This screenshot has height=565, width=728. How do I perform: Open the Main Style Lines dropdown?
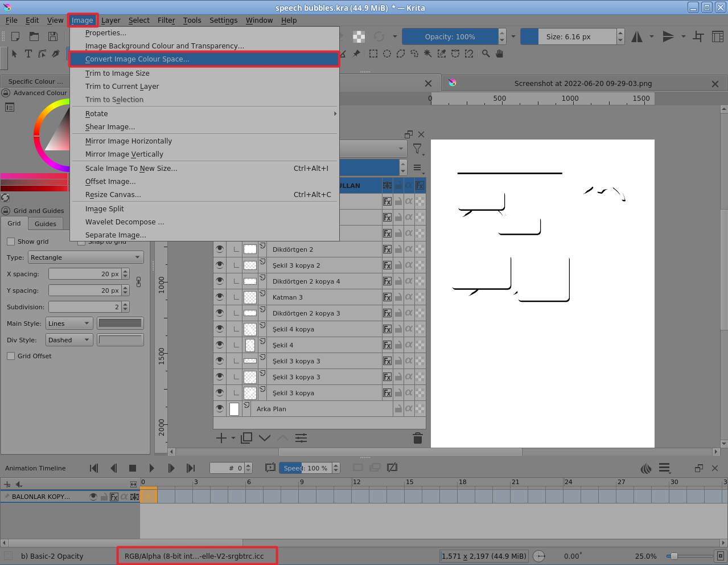(x=69, y=324)
